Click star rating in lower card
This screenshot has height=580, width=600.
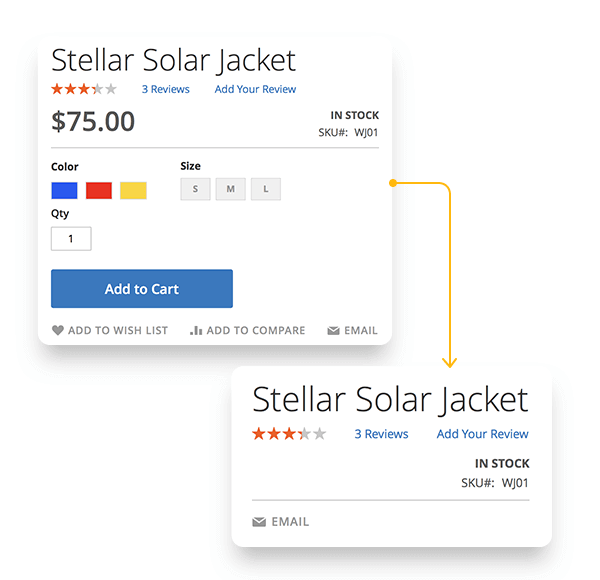click(289, 434)
